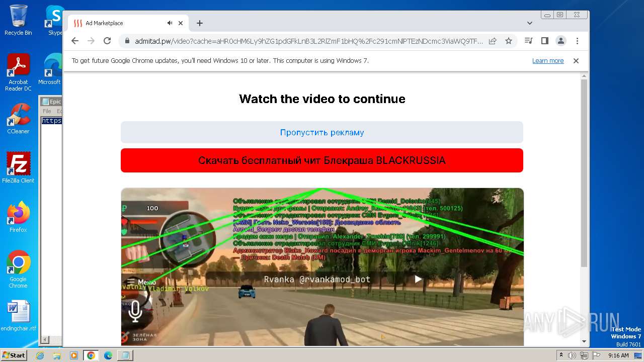Open Internet Explorer from taskbar
644x362 pixels.
click(40, 355)
